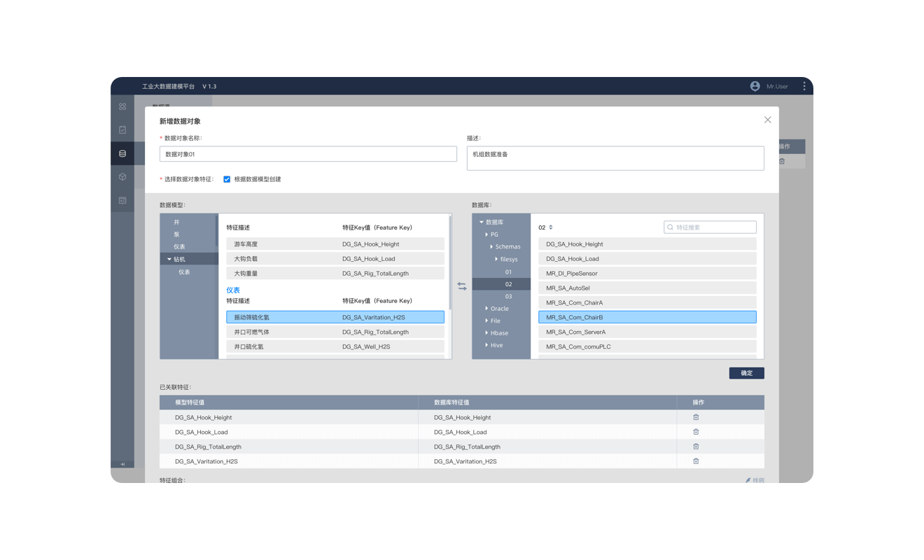Expand the Hbase tree node
The height and width of the screenshot is (560, 924).
(486, 333)
